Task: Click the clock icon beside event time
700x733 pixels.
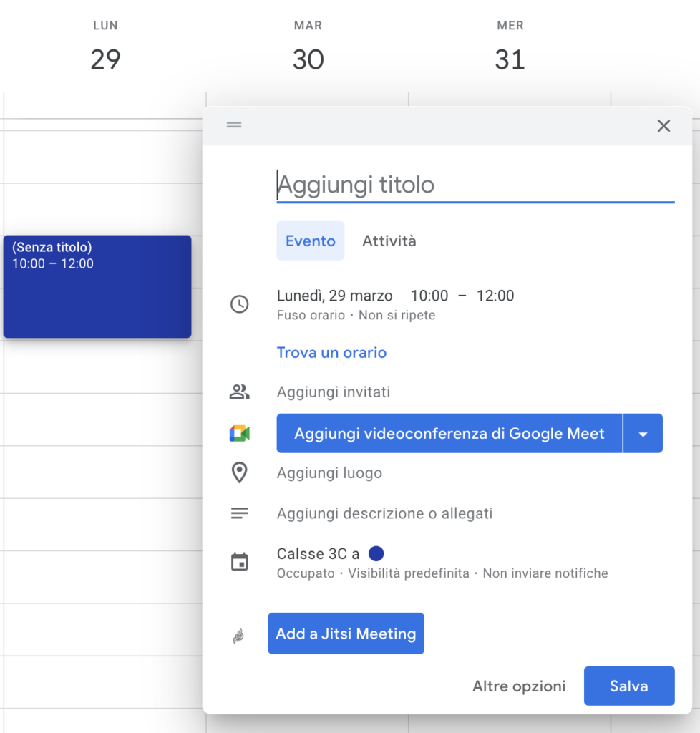Action: [x=239, y=304]
